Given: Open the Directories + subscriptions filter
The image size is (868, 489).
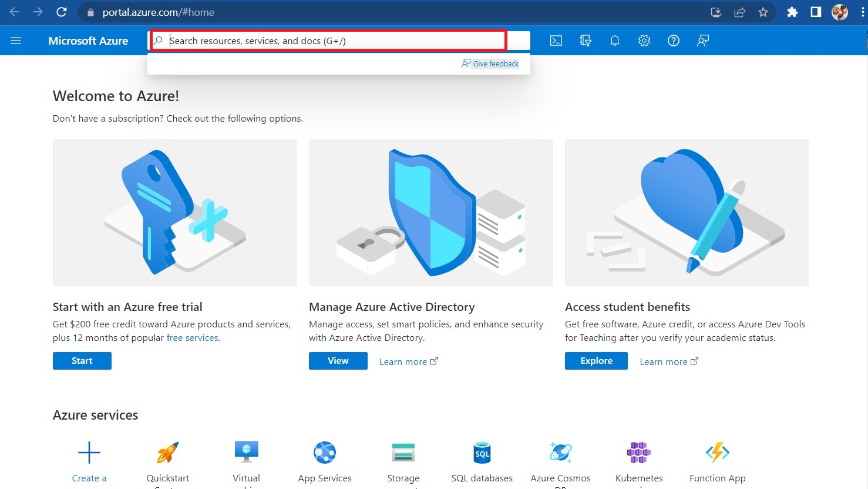Looking at the screenshot, I should click(585, 41).
